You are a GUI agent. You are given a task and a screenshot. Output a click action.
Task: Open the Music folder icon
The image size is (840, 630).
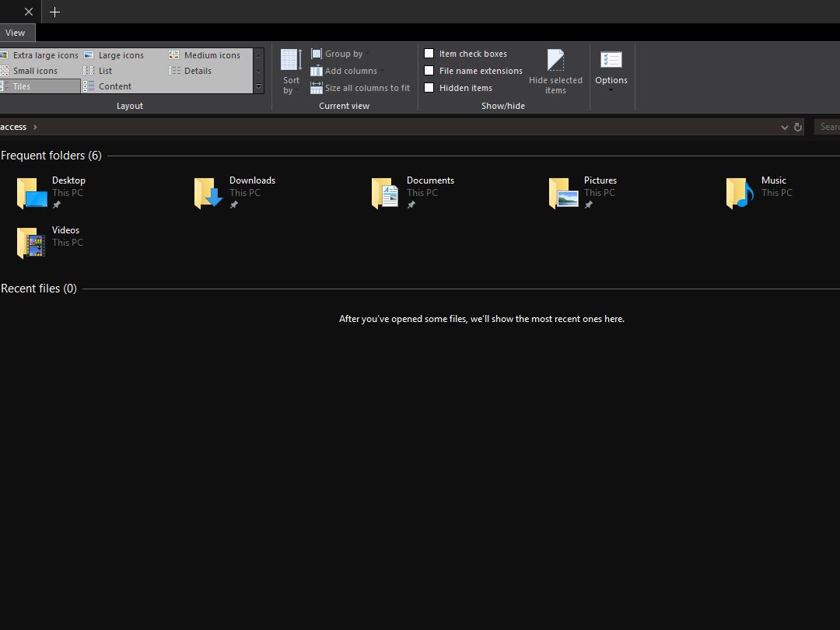click(740, 193)
